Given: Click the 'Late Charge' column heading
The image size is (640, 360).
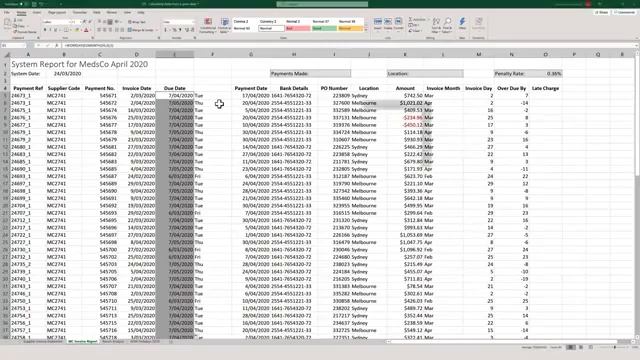Looking at the screenshot, I should [545, 88].
